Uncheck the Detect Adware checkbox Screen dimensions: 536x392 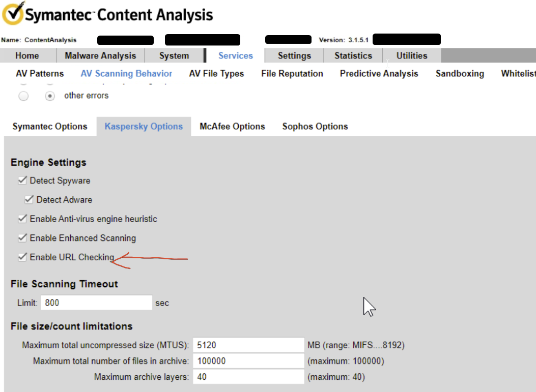coord(29,200)
